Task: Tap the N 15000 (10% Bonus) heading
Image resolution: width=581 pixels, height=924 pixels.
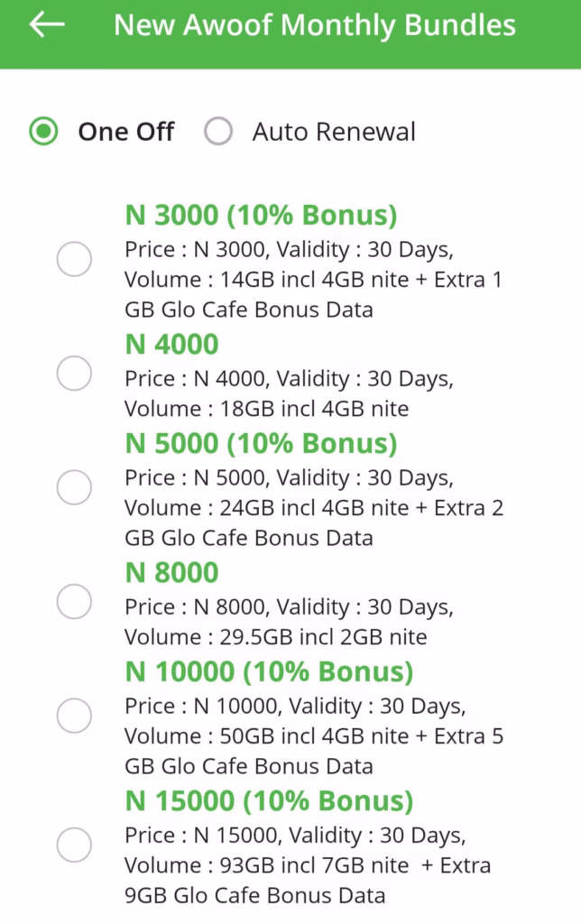Action: 269,801
